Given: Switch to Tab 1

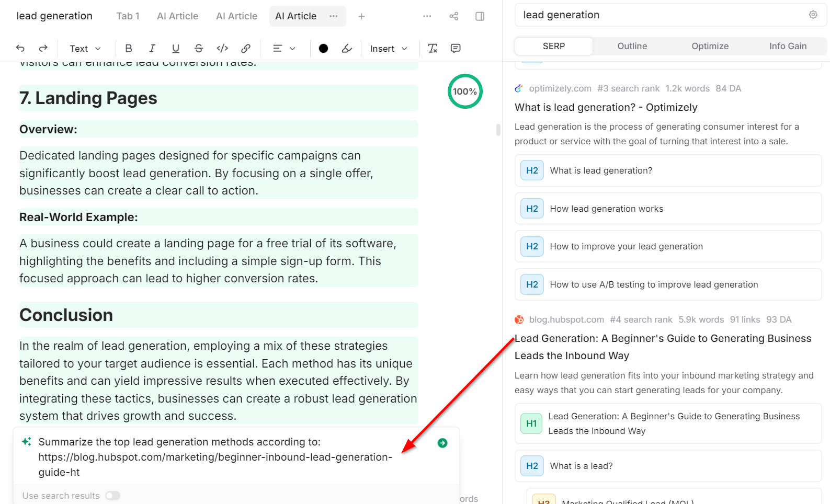Looking at the screenshot, I should pyautogui.click(x=128, y=16).
